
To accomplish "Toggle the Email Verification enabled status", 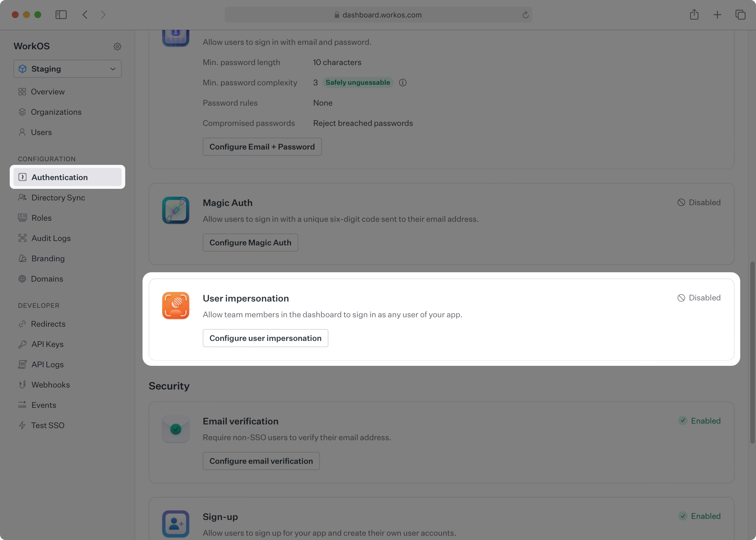I will point(699,421).
